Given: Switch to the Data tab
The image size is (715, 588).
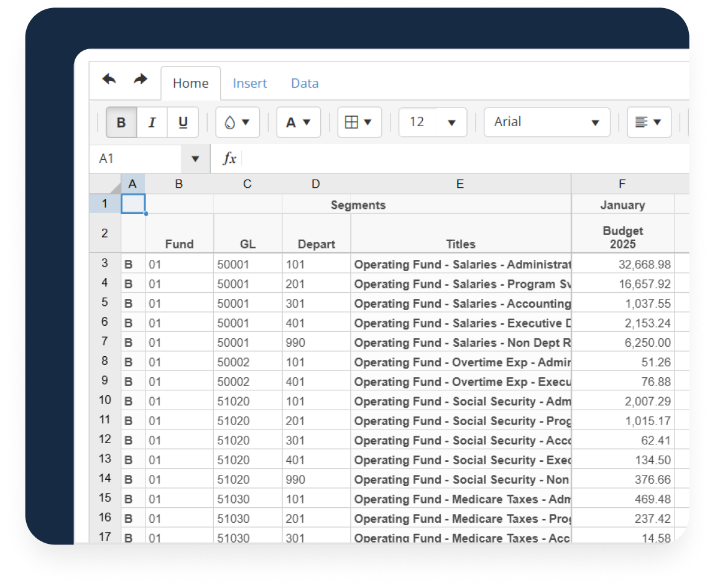Looking at the screenshot, I should [x=305, y=83].
